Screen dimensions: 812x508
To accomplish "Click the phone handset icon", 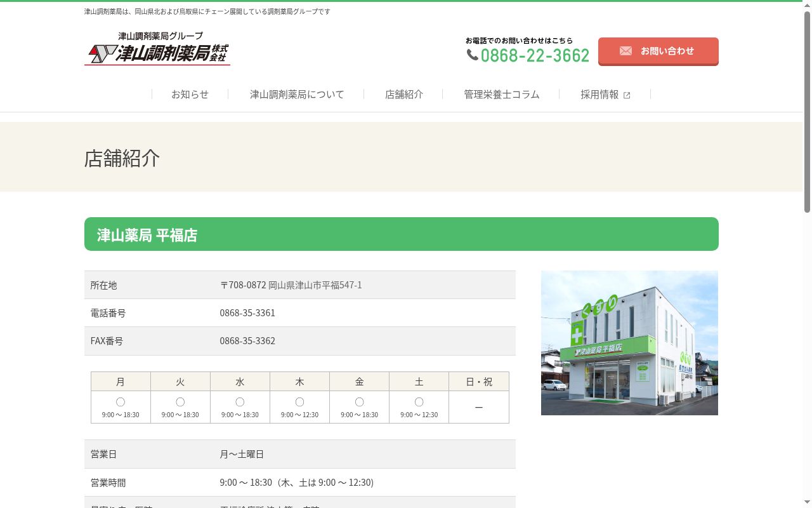I will (x=473, y=55).
